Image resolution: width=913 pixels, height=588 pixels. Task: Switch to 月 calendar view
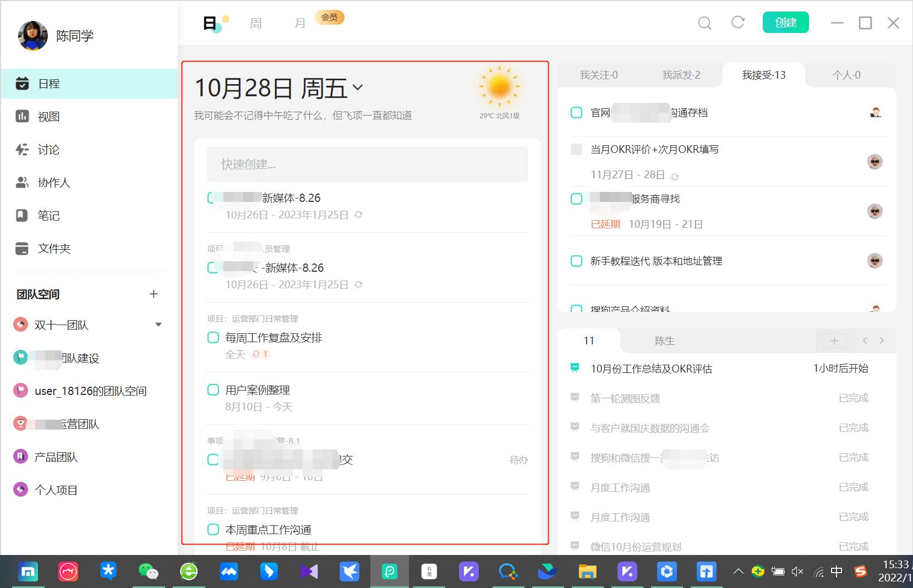tap(299, 23)
